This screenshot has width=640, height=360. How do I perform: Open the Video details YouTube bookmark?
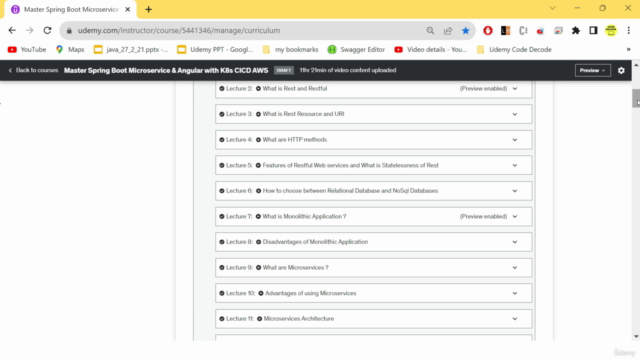[431, 49]
